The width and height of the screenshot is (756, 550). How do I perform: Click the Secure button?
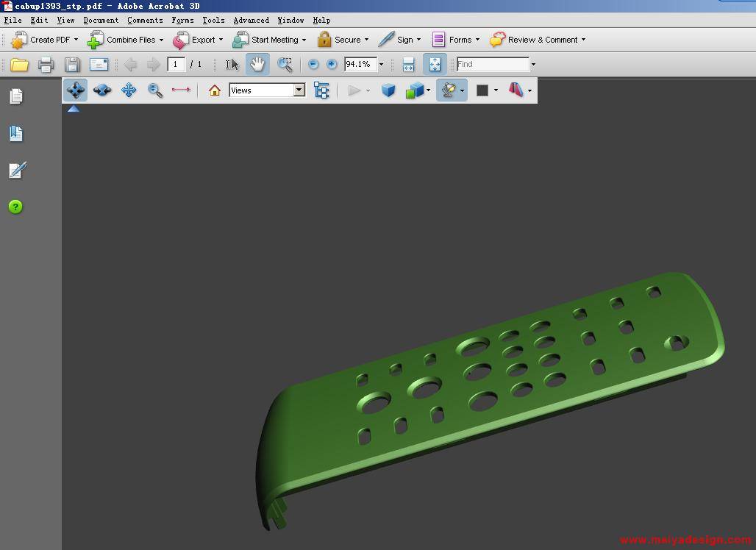pyautogui.click(x=343, y=40)
